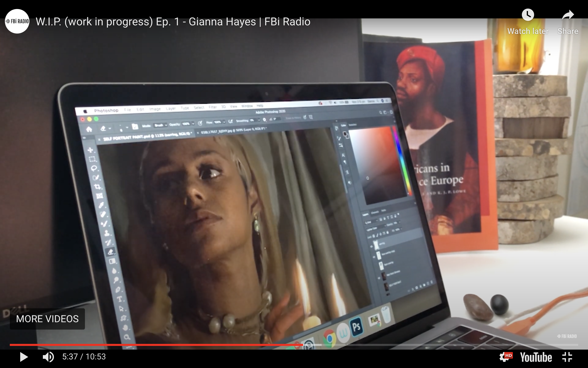
Task: Open the Share options
Action: pyautogui.click(x=568, y=22)
